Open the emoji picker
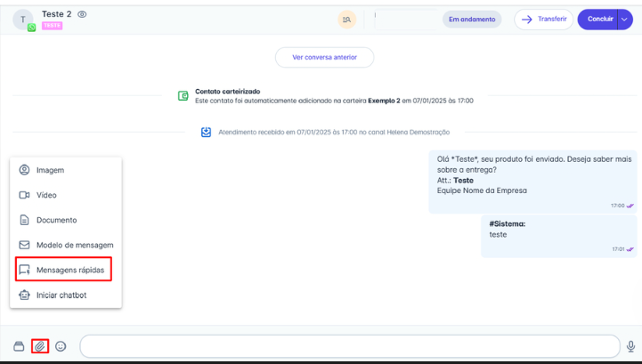This screenshot has width=642, height=364. coord(61,346)
